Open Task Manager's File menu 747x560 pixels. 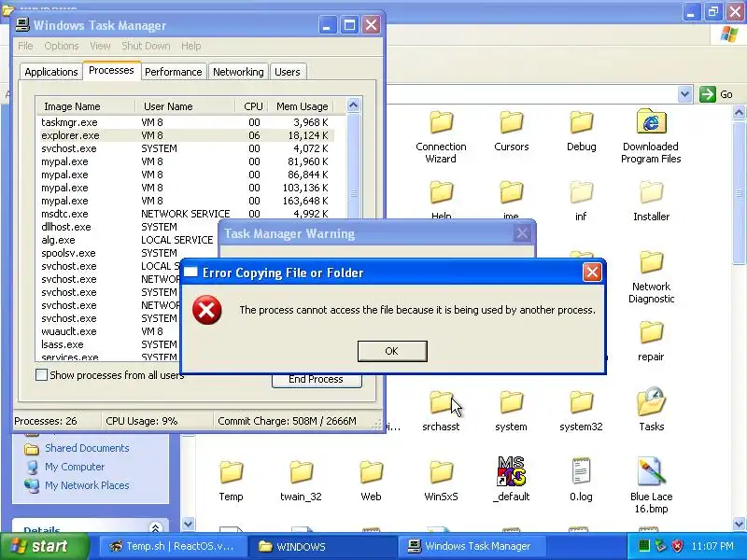(26, 46)
